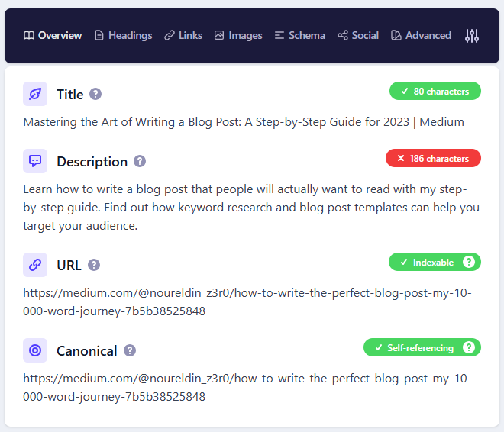Open the Advanced tab
Image resolution: width=504 pixels, height=432 pixels.
pos(421,35)
